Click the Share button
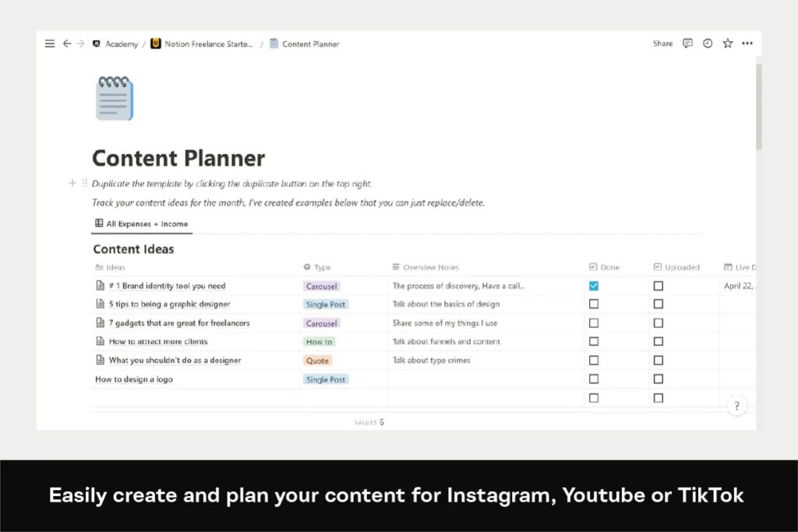The image size is (798, 532). coord(662,44)
